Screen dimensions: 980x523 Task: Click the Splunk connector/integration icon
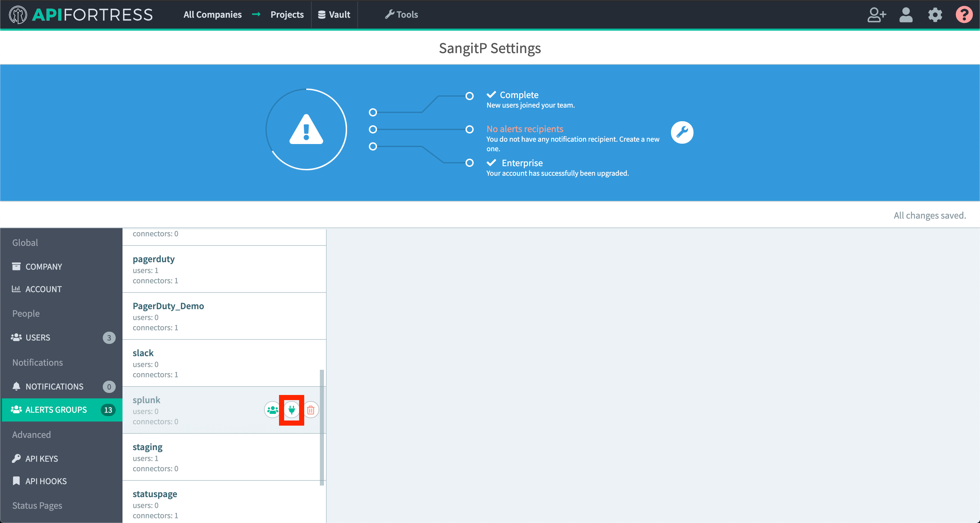tap(292, 410)
